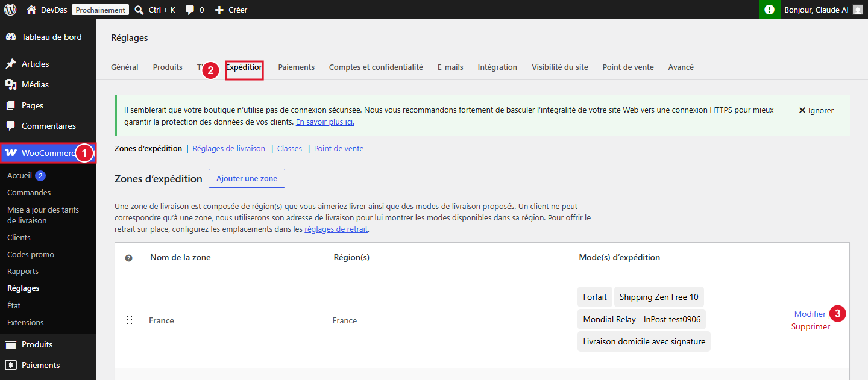Click the Nom de la zone column header

(180, 257)
